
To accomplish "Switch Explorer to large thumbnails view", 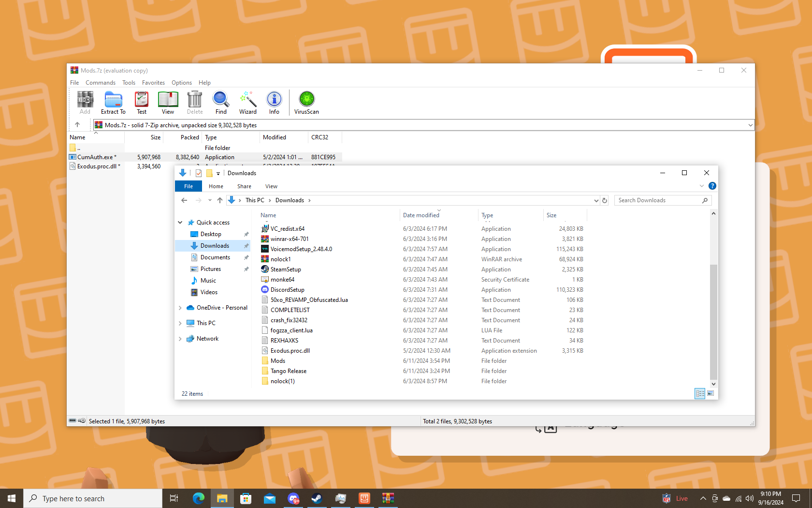I will click(710, 393).
